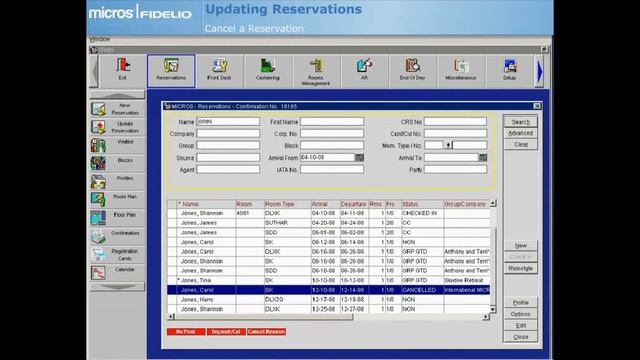Image resolution: width=640 pixels, height=360 pixels.
Task: Click the toolbar left arrow
Action: (x=94, y=71)
